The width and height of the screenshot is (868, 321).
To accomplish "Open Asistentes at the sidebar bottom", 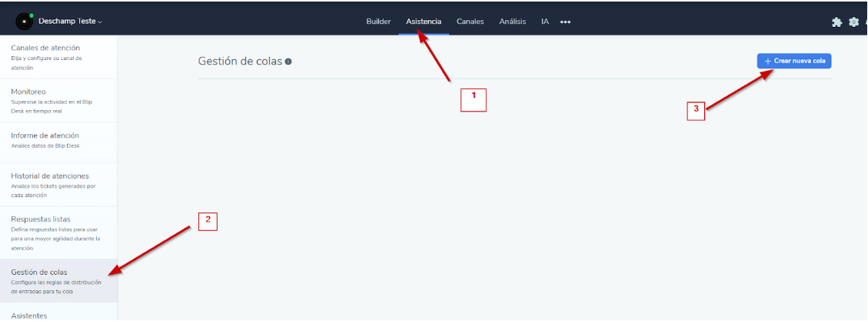I will tap(29, 315).
